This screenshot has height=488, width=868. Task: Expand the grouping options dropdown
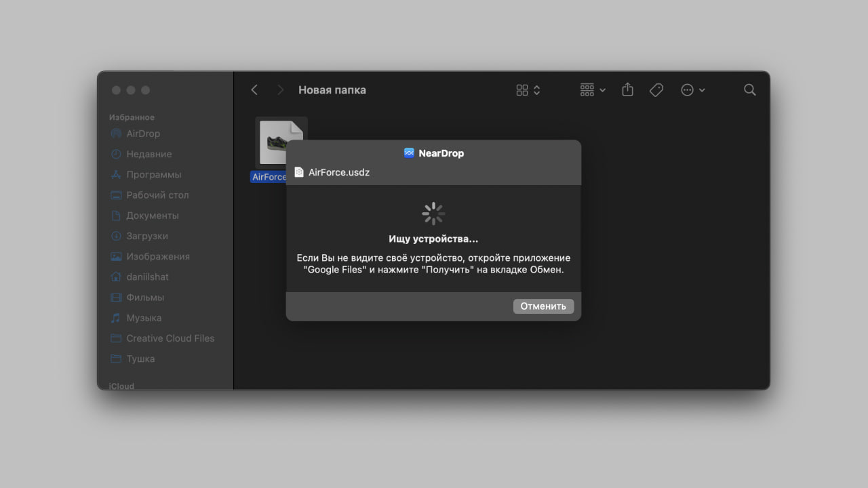tap(593, 90)
